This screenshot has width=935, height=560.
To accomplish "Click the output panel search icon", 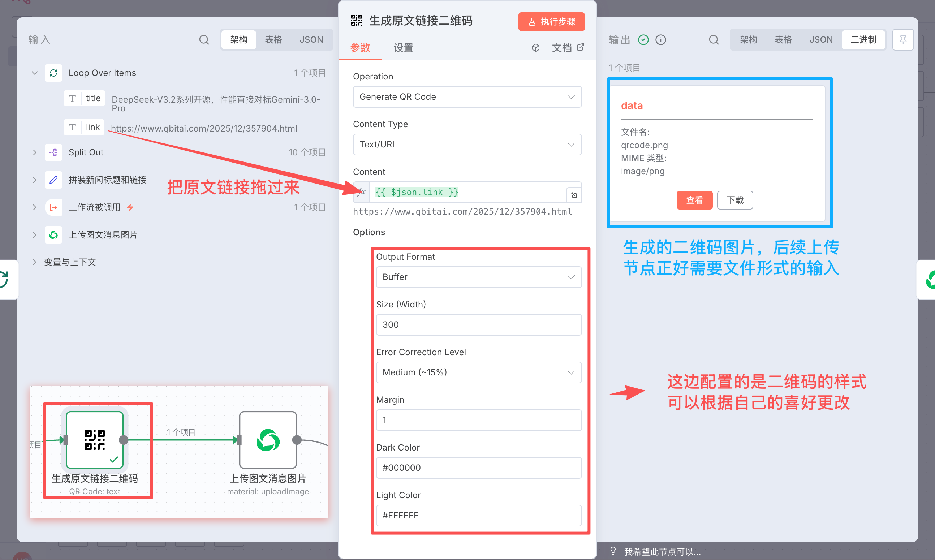I will pos(713,40).
